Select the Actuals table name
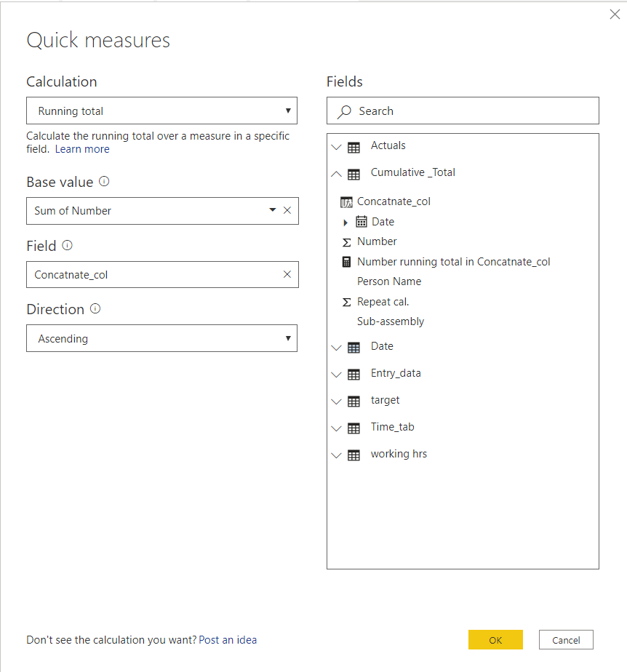627x672 pixels. tap(388, 145)
